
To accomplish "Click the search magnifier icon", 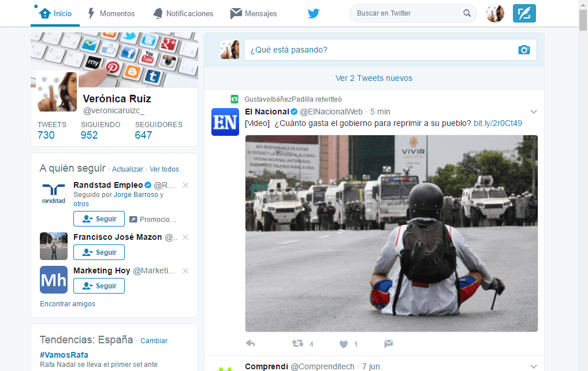I will (x=467, y=13).
